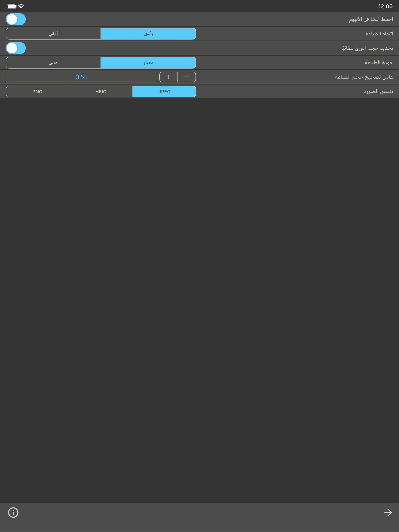Tap the جودة الطباعة label
399x532 pixels.
[379, 63]
